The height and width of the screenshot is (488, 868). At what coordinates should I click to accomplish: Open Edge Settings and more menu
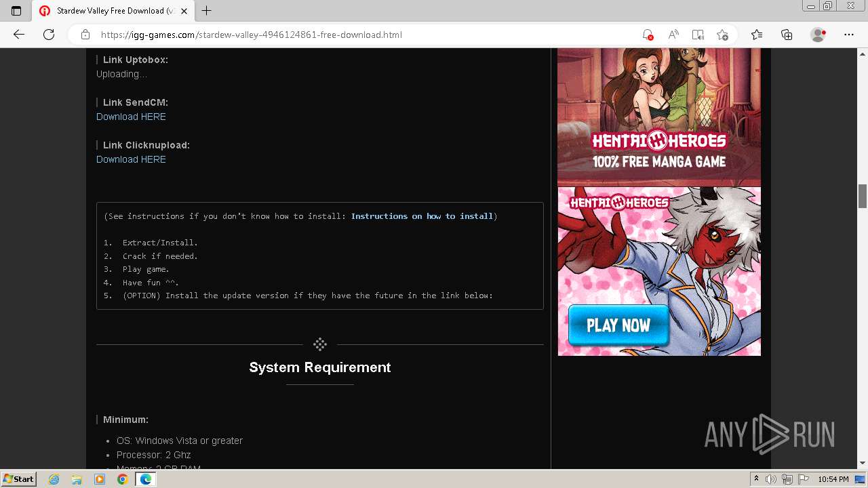point(849,35)
